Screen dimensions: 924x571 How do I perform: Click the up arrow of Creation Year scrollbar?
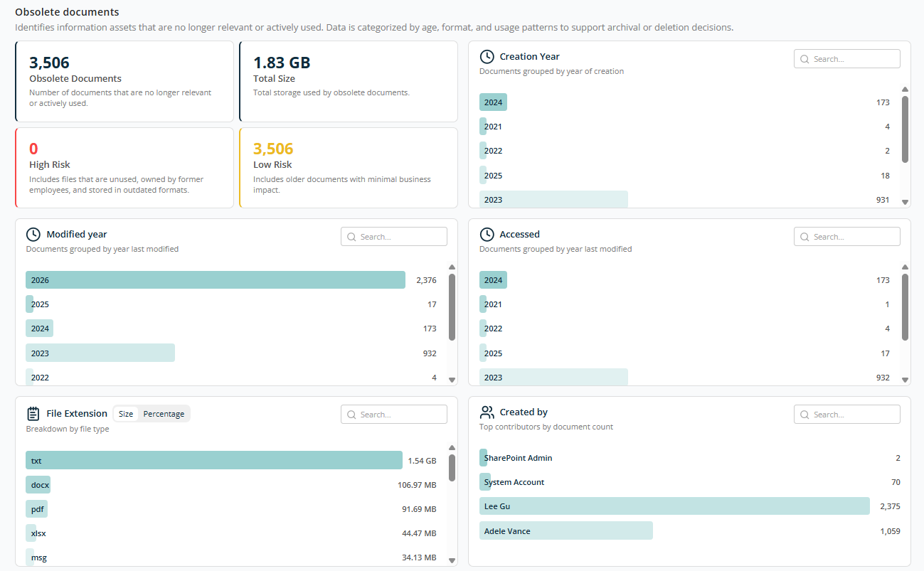click(905, 90)
